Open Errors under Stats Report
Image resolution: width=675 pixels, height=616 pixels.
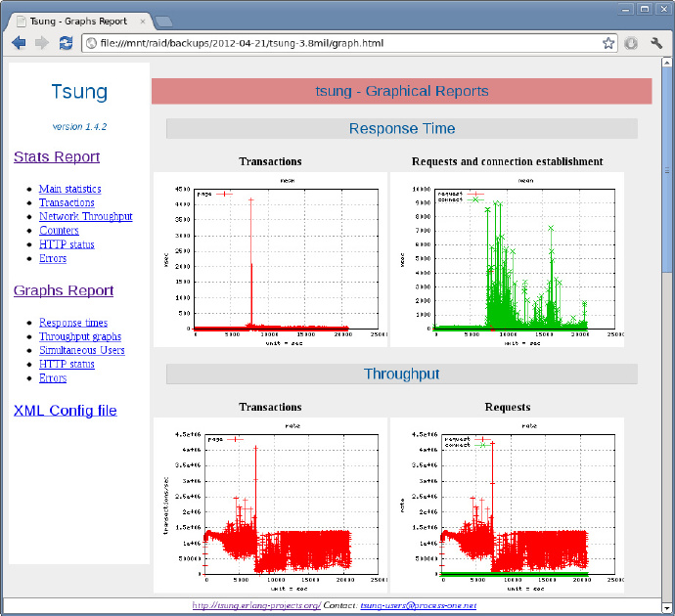pos(53,258)
